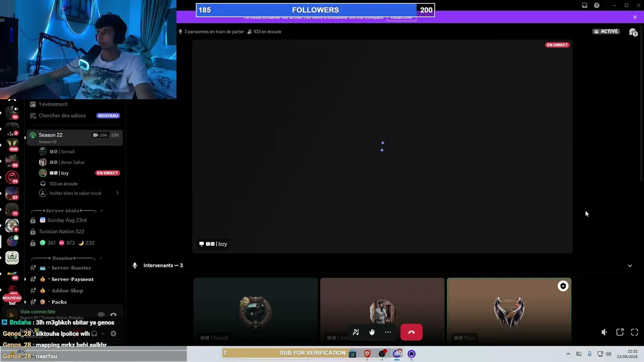
Task: Toggle the noise suppression waveform icon
Action: (x=101, y=315)
